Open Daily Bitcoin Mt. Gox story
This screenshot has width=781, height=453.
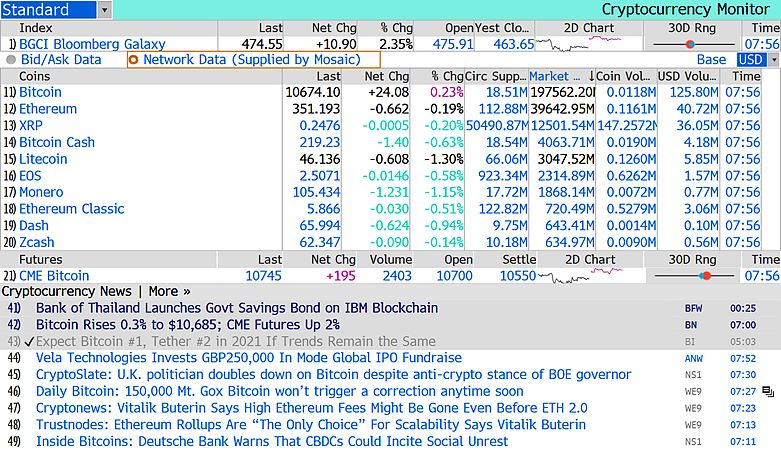279,391
